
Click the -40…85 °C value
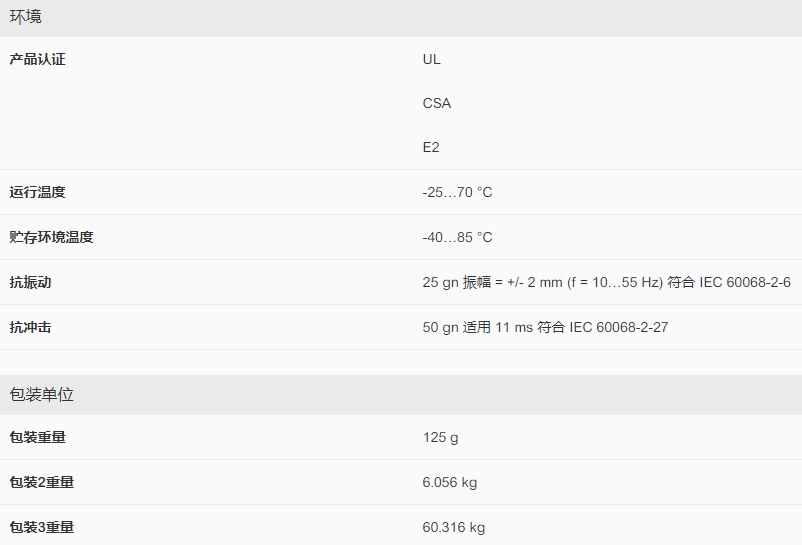click(457, 237)
